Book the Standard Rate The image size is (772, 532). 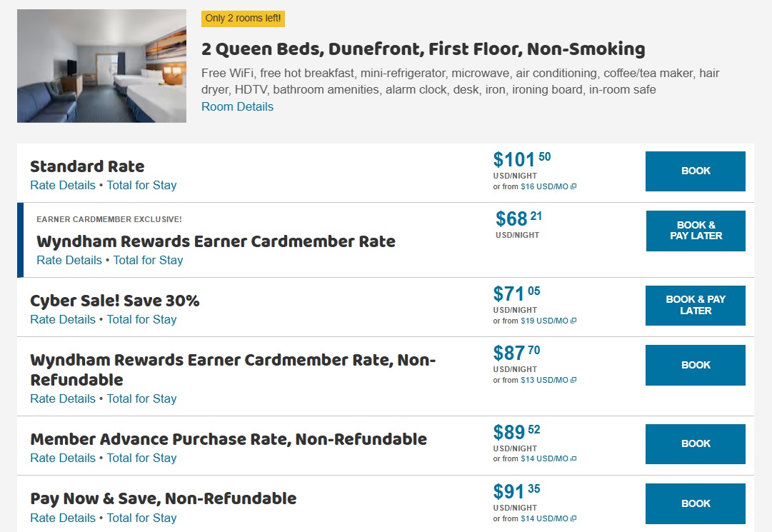point(695,171)
